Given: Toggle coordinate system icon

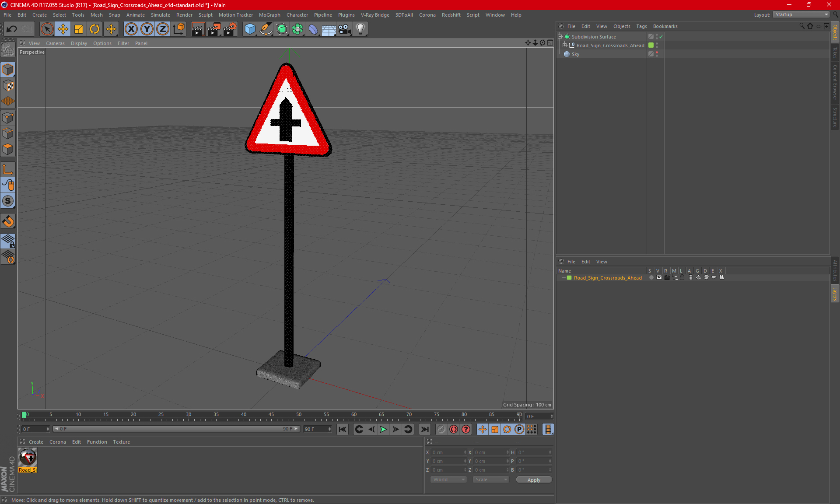Looking at the screenshot, I should coord(178,29).
